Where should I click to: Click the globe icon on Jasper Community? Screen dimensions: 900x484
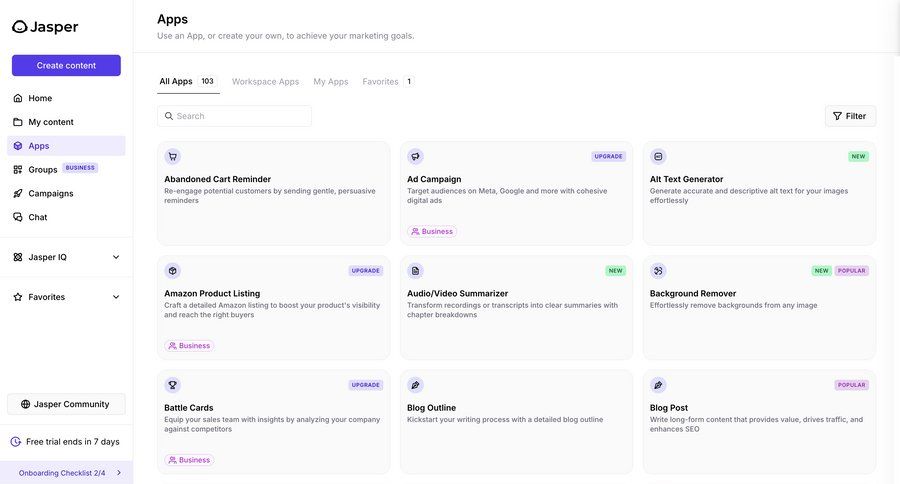pyautogui.click(x=25, y=404)
